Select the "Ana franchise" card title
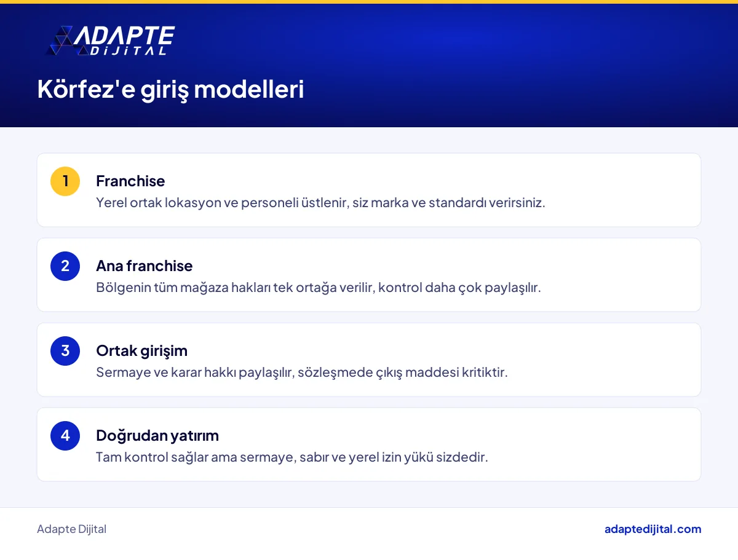The width and height of the screenshot is (738, 560). [145, 266]
